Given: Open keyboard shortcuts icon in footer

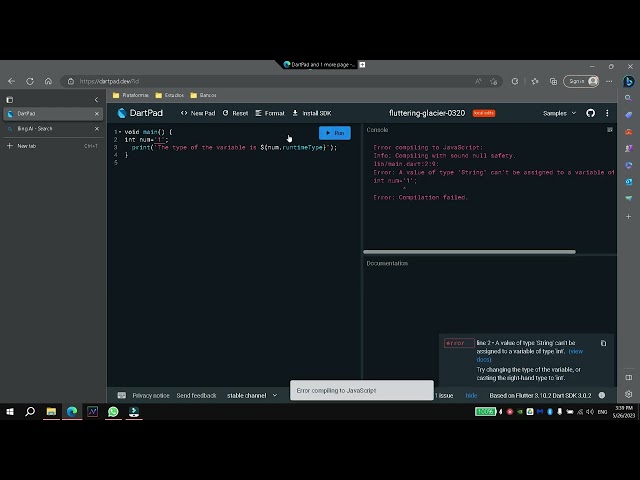Looking at the screenshot, I should 122,395.
